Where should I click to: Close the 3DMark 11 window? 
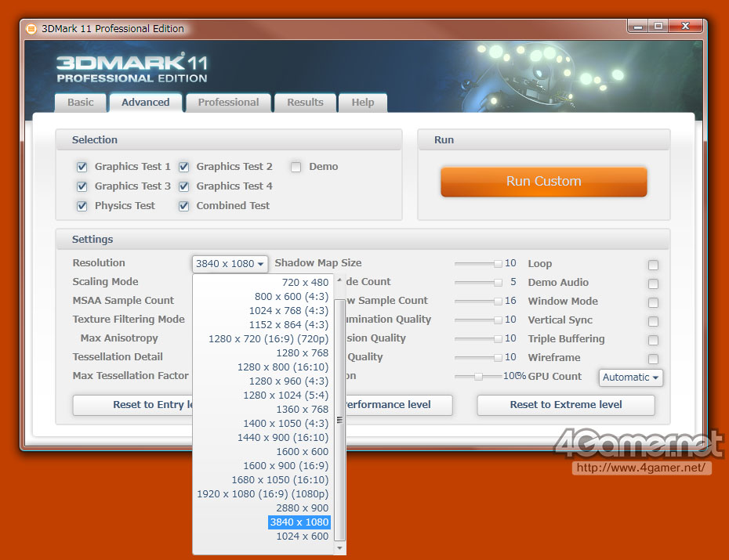685,27
